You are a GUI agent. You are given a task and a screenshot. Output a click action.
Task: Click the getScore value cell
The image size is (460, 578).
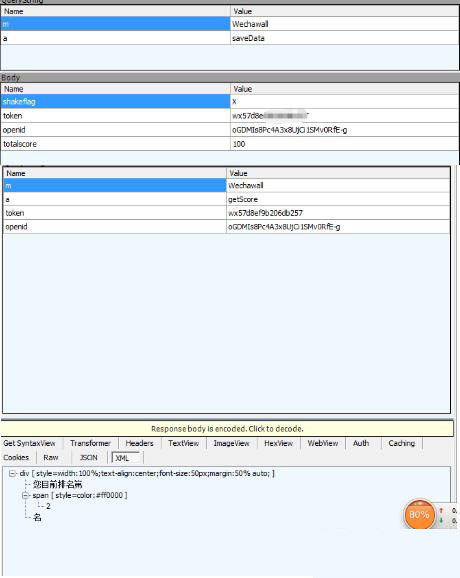(338, 199)
